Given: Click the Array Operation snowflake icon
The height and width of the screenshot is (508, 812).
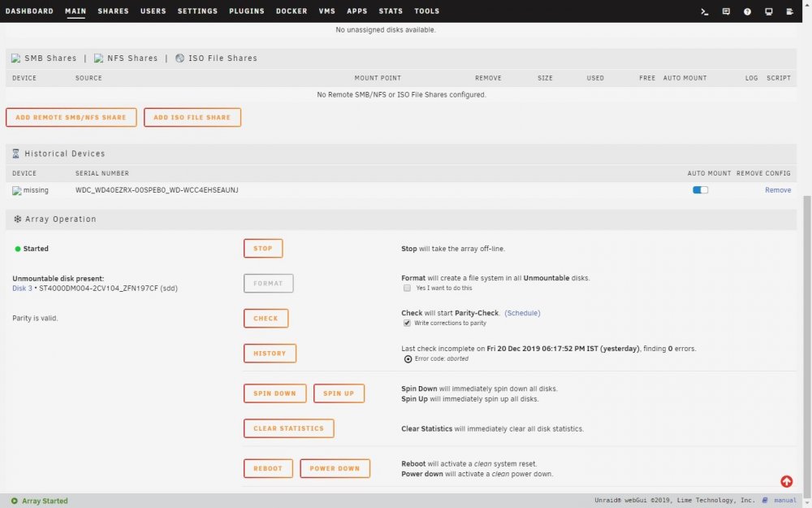Looking at the screenshot, I should pos(17,219).
